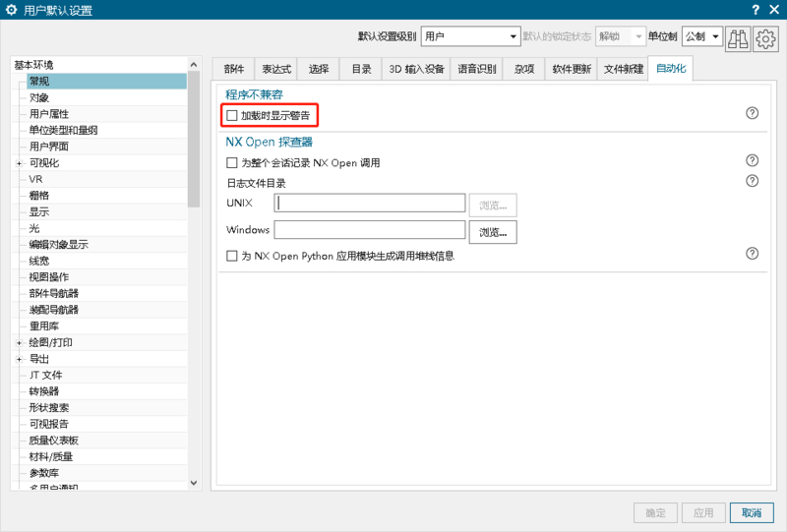Click help icon beside 加载时显示警告
787x532 pixels.
[753, 113]
